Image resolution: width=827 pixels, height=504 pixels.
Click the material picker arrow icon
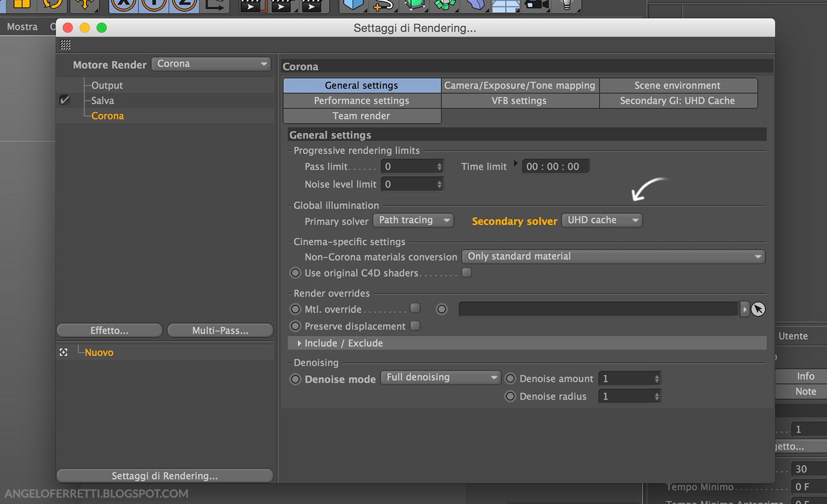(x=758, y=310)
